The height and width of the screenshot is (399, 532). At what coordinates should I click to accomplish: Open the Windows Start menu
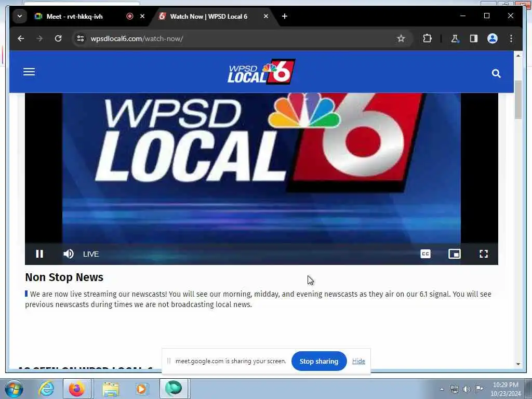13,389
